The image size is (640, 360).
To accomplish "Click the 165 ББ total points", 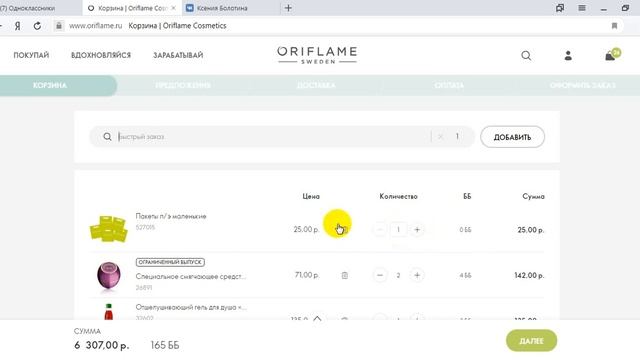I will [165, 345].
